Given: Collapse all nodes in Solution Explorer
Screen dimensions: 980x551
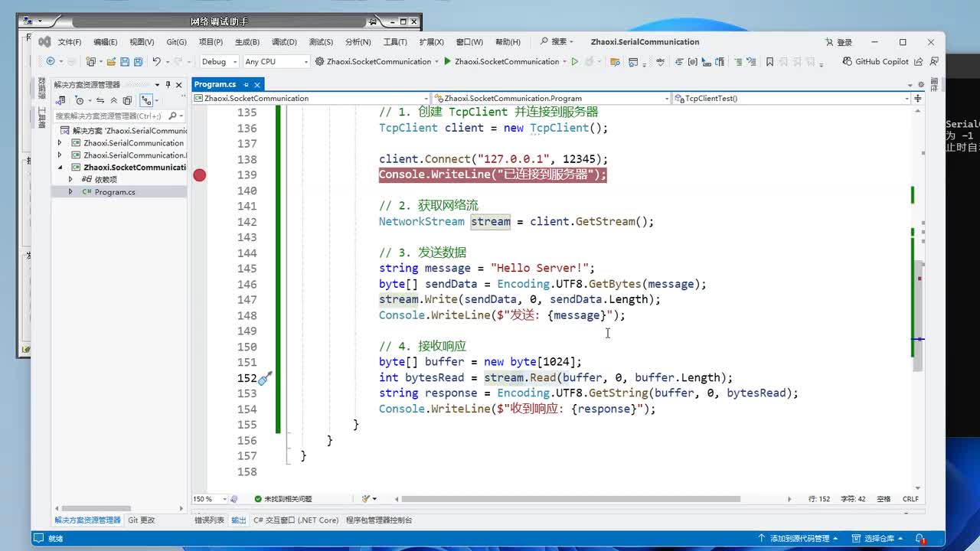Looking at the screenshot, I should [x=114, y=100].
